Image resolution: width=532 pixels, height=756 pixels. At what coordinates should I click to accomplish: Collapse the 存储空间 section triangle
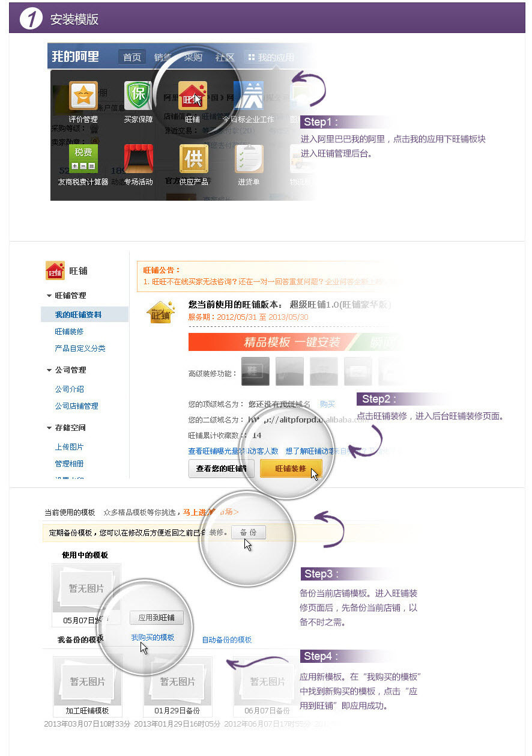[x=49, y=428]
